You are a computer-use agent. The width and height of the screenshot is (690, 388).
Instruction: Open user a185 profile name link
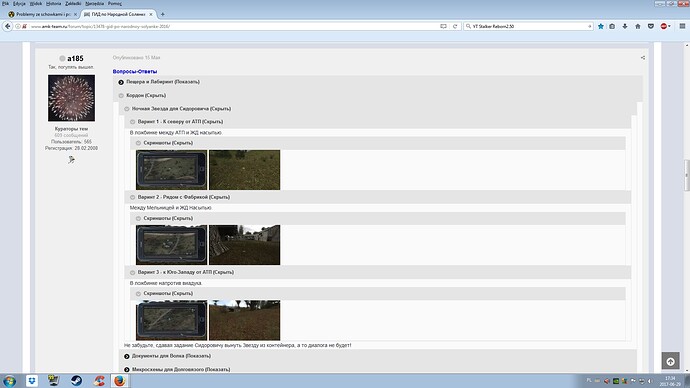pos(75,59)
